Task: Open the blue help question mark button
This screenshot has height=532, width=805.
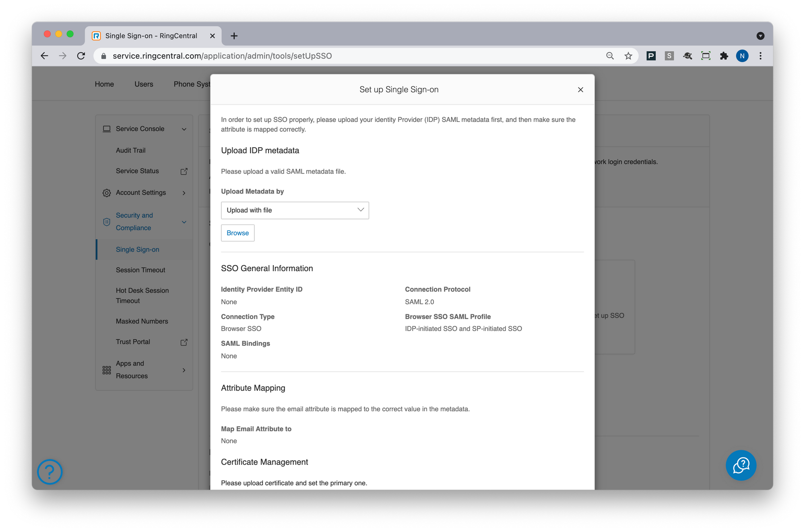Action: pyautogui.click(x=50, y=472)
